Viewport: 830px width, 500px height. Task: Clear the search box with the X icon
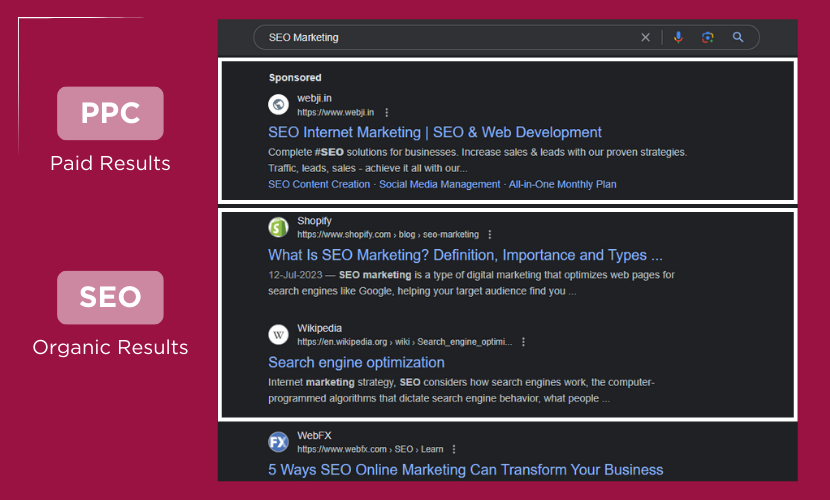[645, 38]
